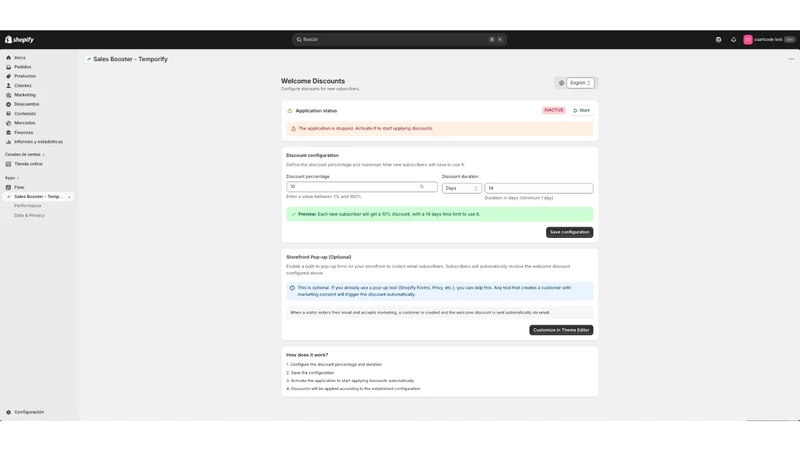Click the account avatar in top bar

747,40
